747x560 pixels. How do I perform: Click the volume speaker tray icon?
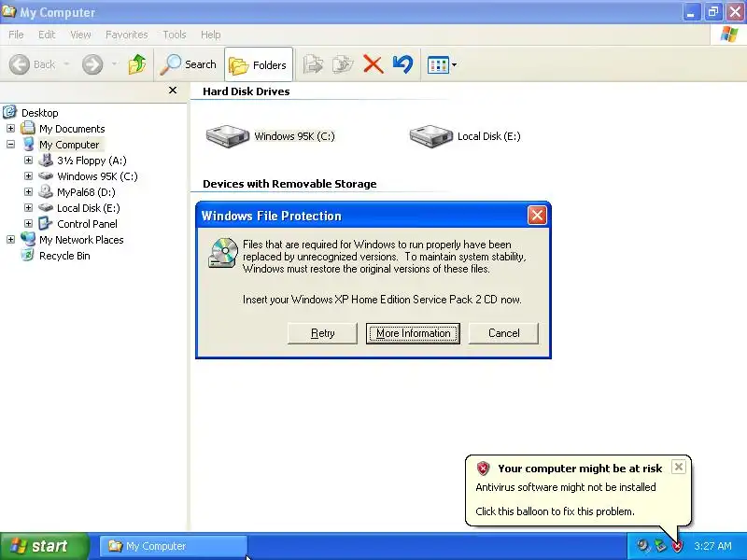(643, 546)
